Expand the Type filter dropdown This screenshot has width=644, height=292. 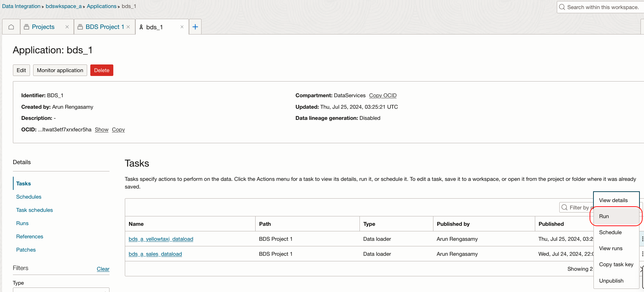tap(61, 290)
